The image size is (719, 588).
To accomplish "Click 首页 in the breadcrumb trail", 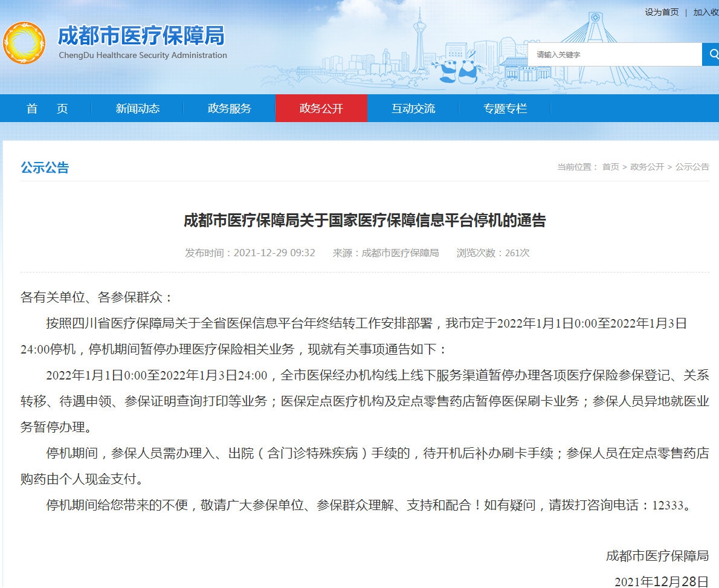I will click(610, 167).
